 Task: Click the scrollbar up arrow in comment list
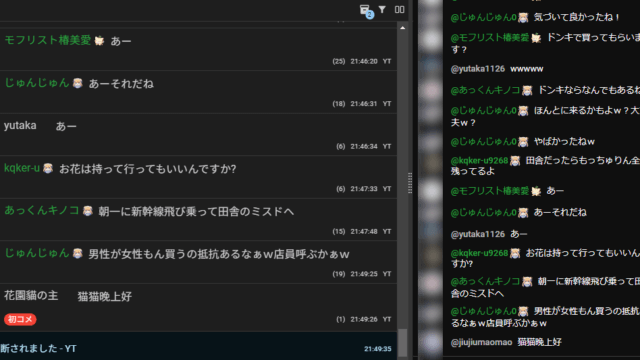pyautogui.click(x=402, y=28)
